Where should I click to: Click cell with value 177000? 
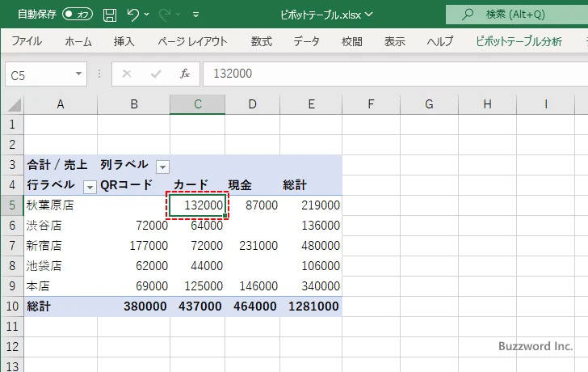pyautogui.click(x=134, y=246)
